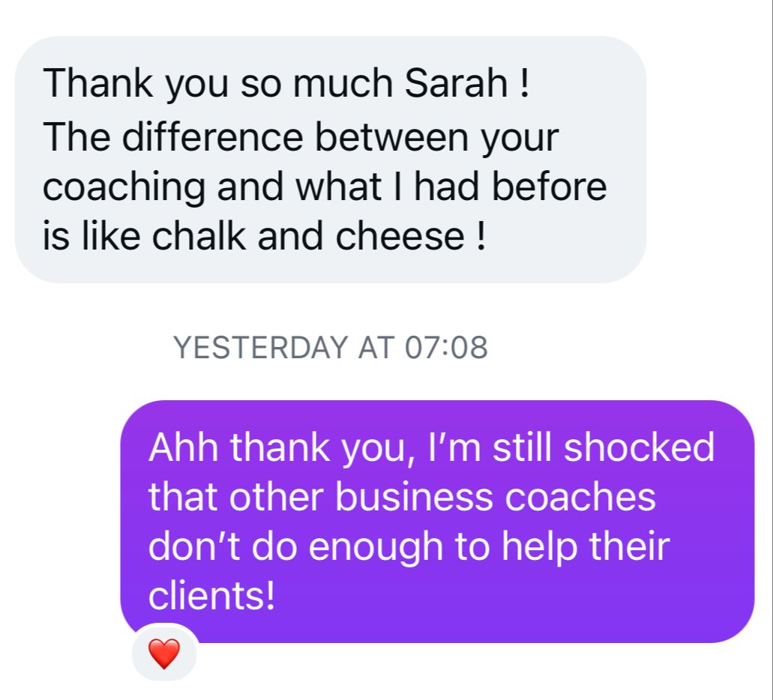The width and height of the screenshot is (773, 700).
Task: Click the red heart reaction emoji
Action: (x=164, y=654)
